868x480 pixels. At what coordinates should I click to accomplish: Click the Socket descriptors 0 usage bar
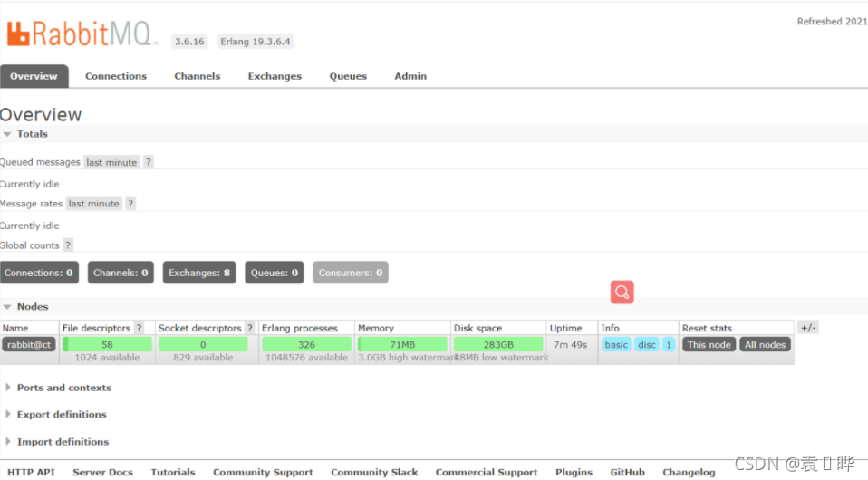tap(203, 344)
